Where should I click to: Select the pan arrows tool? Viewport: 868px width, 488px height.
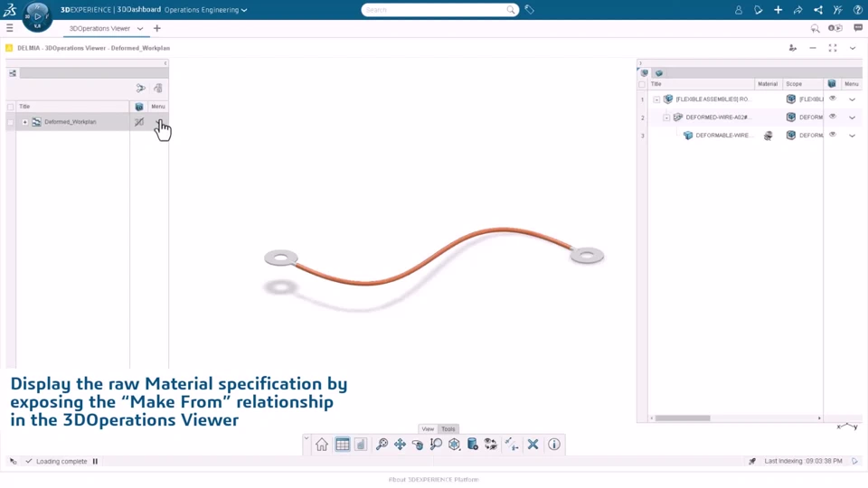point(400,445)
